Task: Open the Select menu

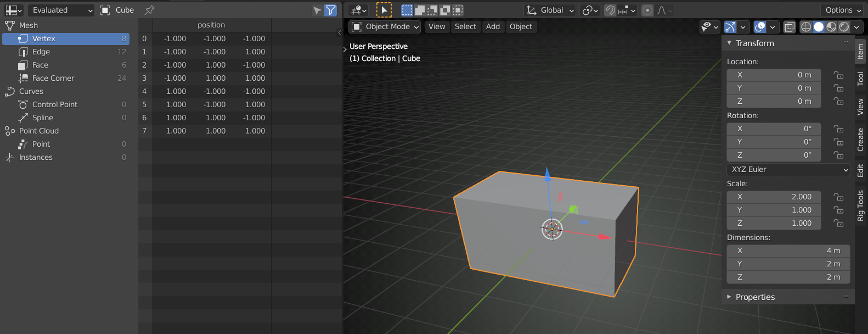Action: (465, 26)
